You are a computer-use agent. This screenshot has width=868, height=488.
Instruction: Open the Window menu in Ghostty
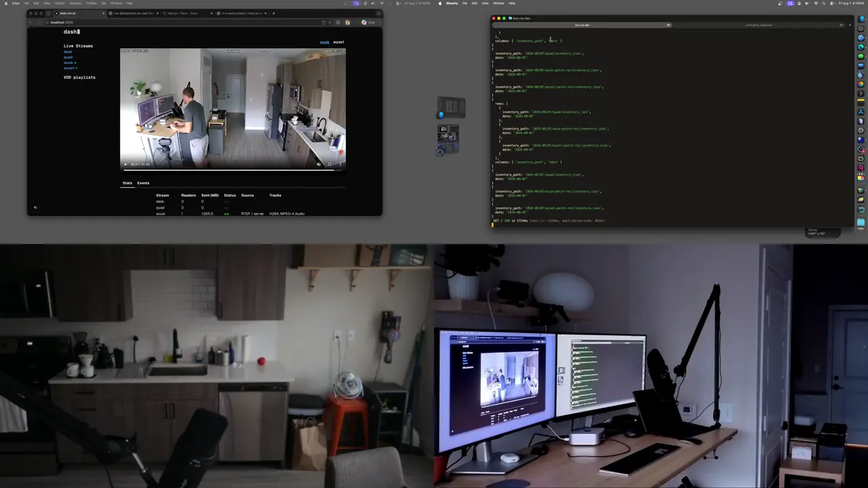tap(498, 3)
